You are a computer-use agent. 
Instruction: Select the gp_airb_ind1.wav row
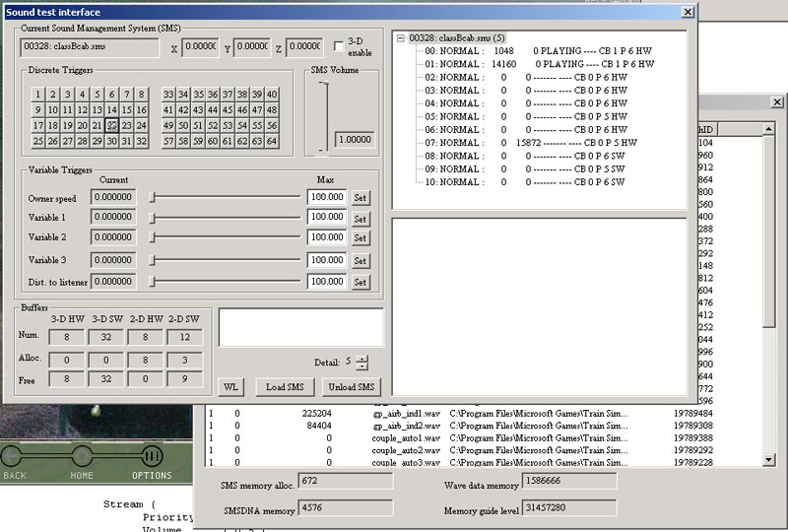pyautogui.click(x=484, y=414)
